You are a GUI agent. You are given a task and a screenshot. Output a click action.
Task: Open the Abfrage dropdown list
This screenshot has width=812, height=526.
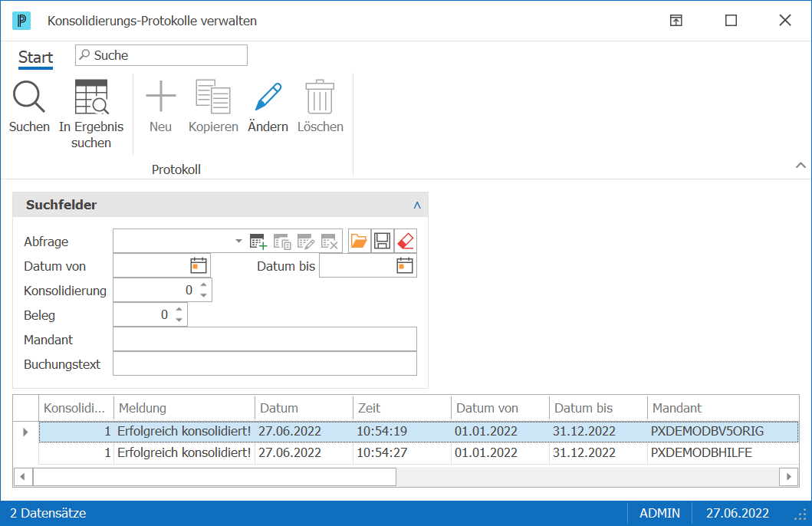(x=238, y=241)
